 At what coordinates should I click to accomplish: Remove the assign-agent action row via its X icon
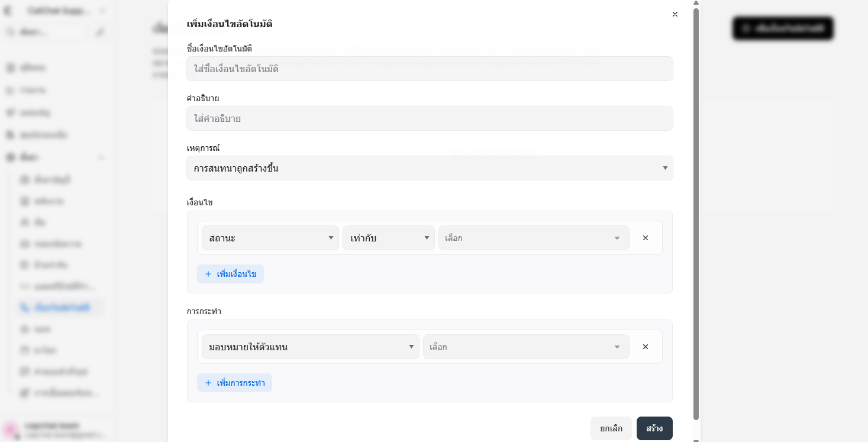tap(645, 346)
